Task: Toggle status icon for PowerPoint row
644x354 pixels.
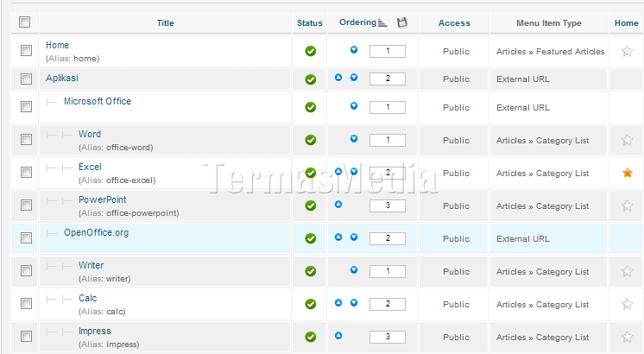Action: pyautogui.click(x=311, y=205)
